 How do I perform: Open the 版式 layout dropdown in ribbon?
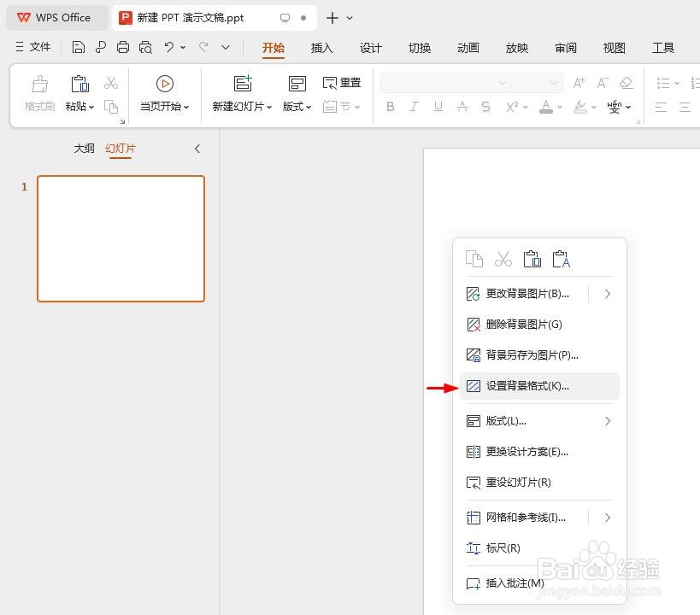pyautogui.click(x=297, y=107)
